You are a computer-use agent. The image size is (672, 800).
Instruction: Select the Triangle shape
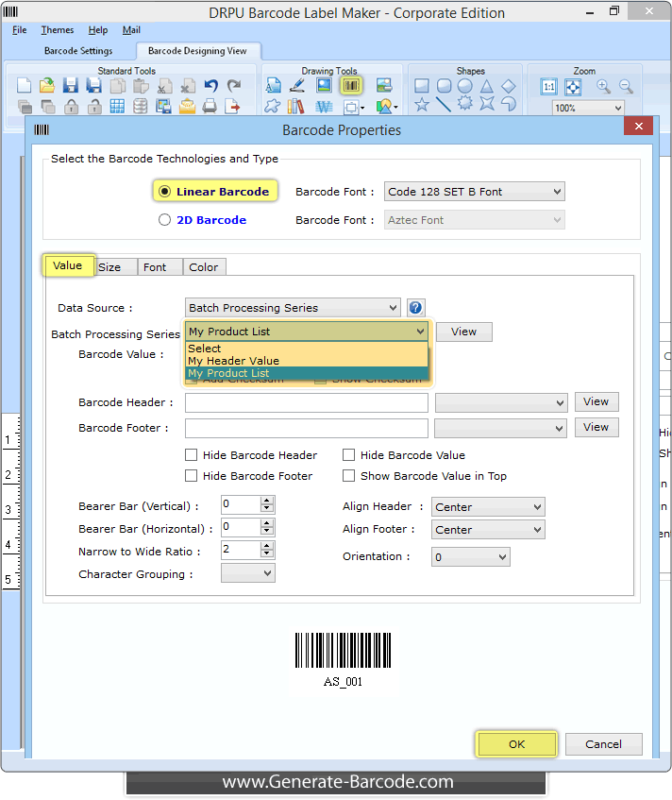(x=486, y=86)
